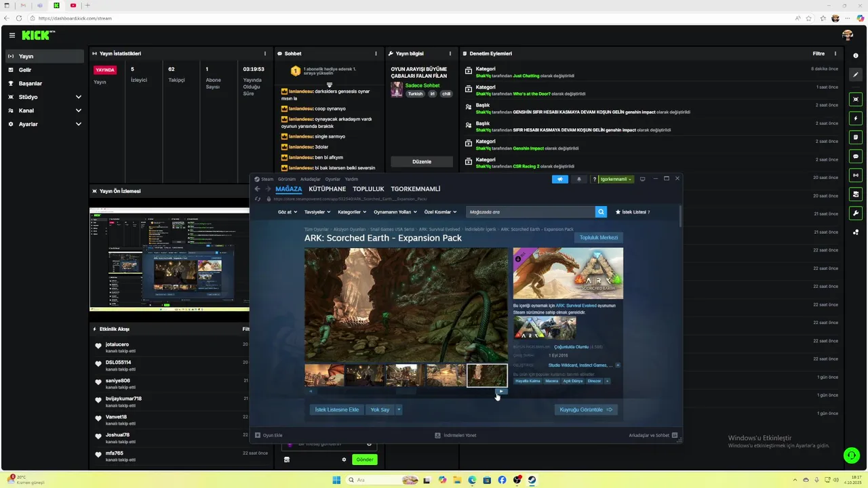Click the Steam announcements megaphone icon
Screen dimensions: 868x488
pos(560,179)
